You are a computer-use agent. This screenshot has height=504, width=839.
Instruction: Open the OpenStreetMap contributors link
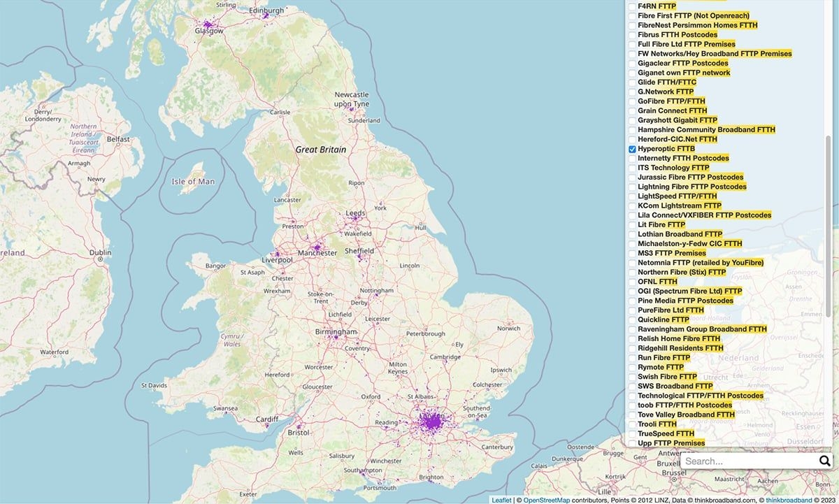coord(547,500)
